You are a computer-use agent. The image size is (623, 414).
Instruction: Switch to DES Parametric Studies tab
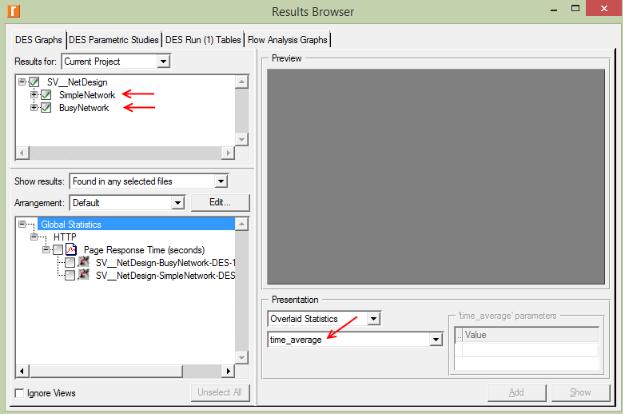[114, 40]
